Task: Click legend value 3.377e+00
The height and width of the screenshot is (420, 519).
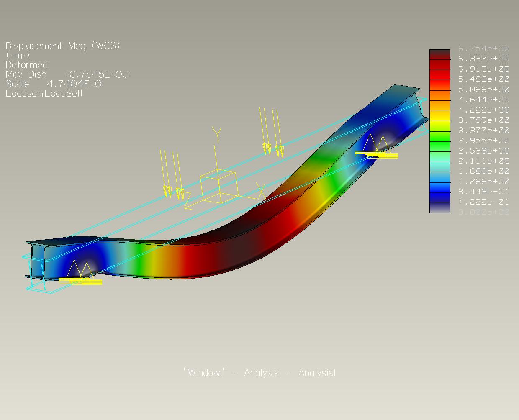Action: (x=484, y=130)
